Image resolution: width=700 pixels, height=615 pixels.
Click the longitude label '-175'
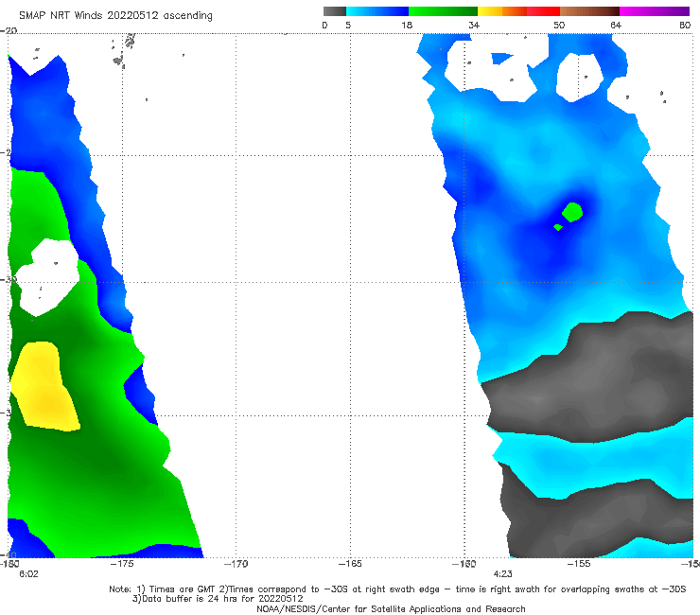coord(122,564)
